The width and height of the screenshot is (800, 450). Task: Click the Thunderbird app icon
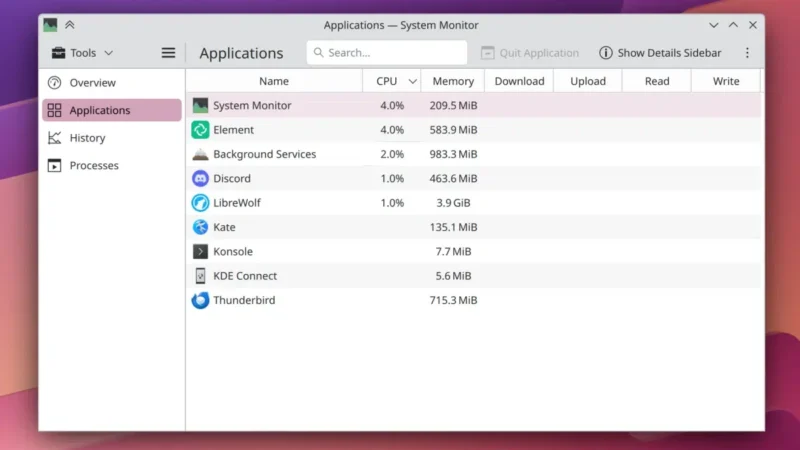[200, 300]
